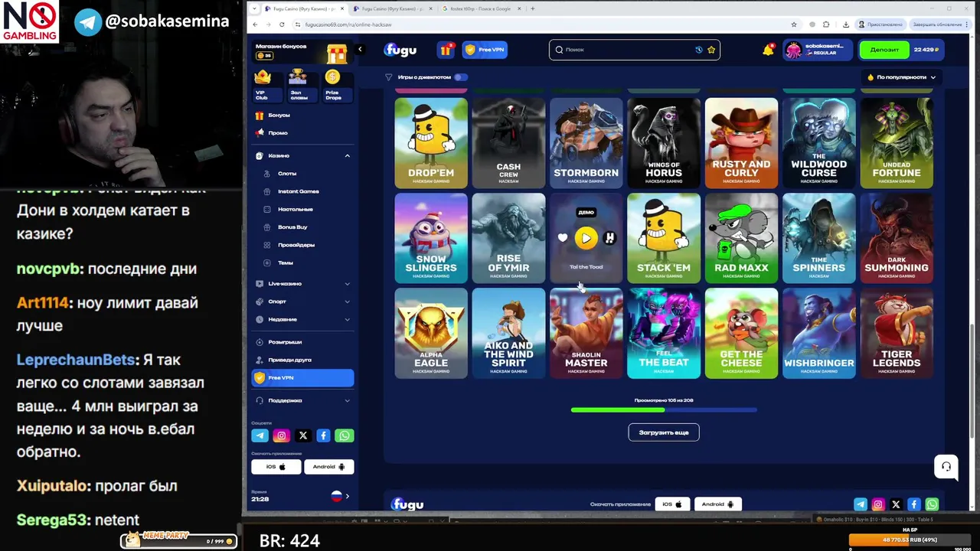Viewport: 980px width, 551px height.
Task: Click the iOS app download button in sidebar
Action: coord(276,467)
